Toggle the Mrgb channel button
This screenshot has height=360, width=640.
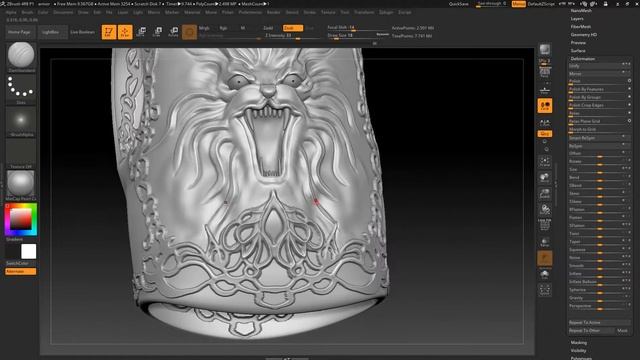click(204, 28)
